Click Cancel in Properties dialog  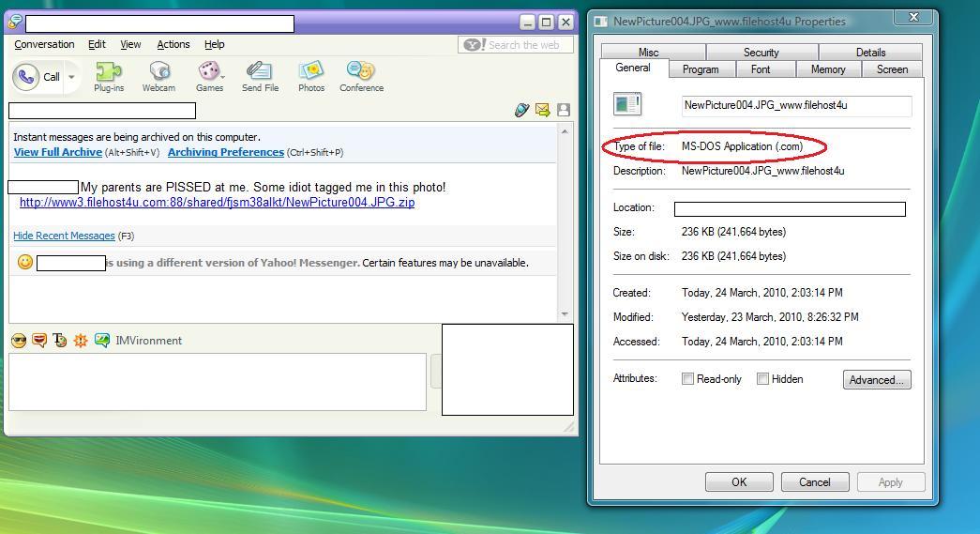[815, 482]
